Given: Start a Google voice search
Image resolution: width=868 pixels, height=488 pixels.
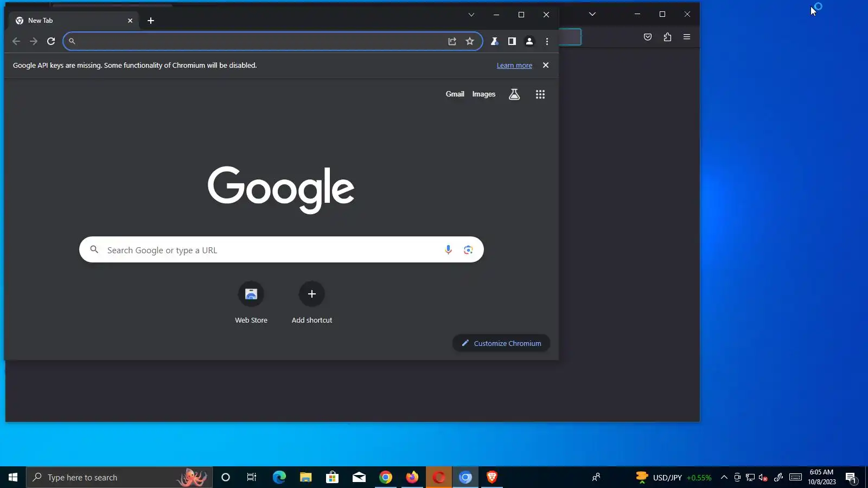Looking at the screenshot, I should [448, 250].
